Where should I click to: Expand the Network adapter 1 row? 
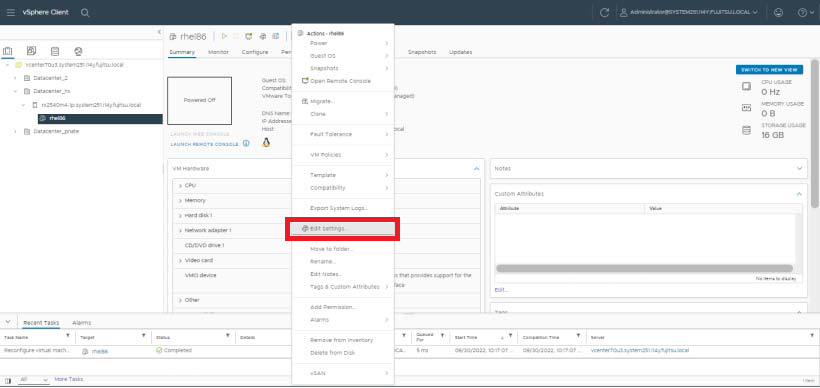180,231
